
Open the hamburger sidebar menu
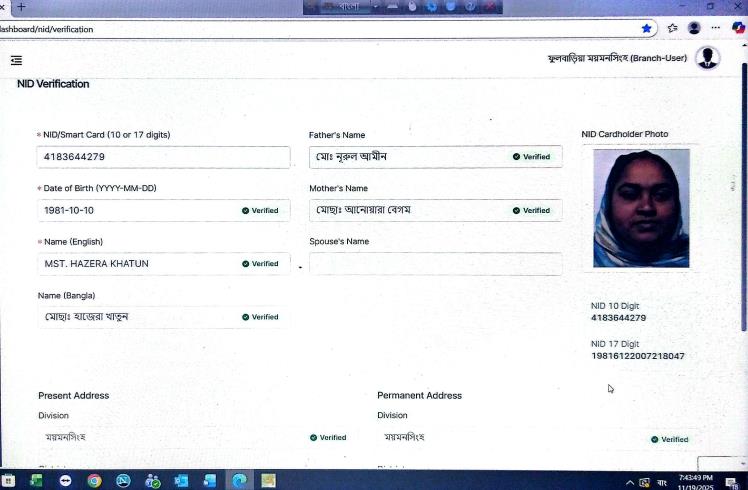click(x=16, y=61)
